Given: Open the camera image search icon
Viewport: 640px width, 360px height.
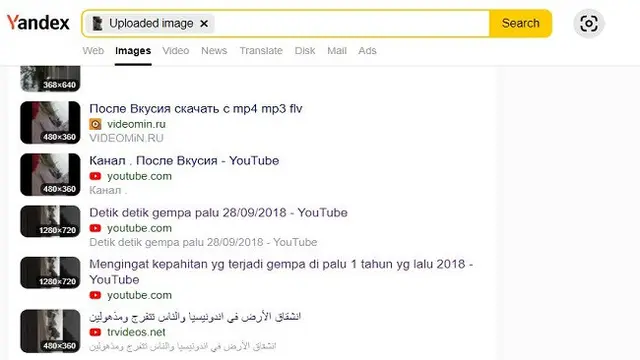Looking at the screenshot, I should [x=589, y=23].
